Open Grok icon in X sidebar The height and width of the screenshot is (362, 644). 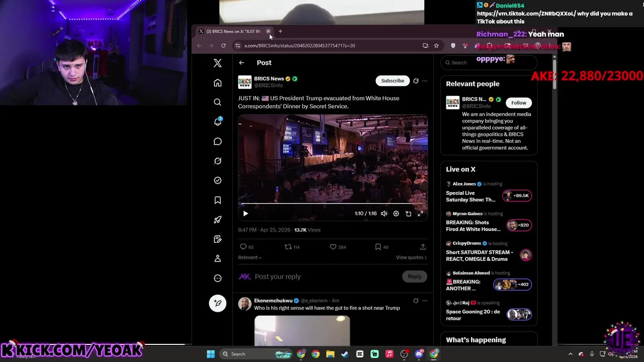coord(217,161)
